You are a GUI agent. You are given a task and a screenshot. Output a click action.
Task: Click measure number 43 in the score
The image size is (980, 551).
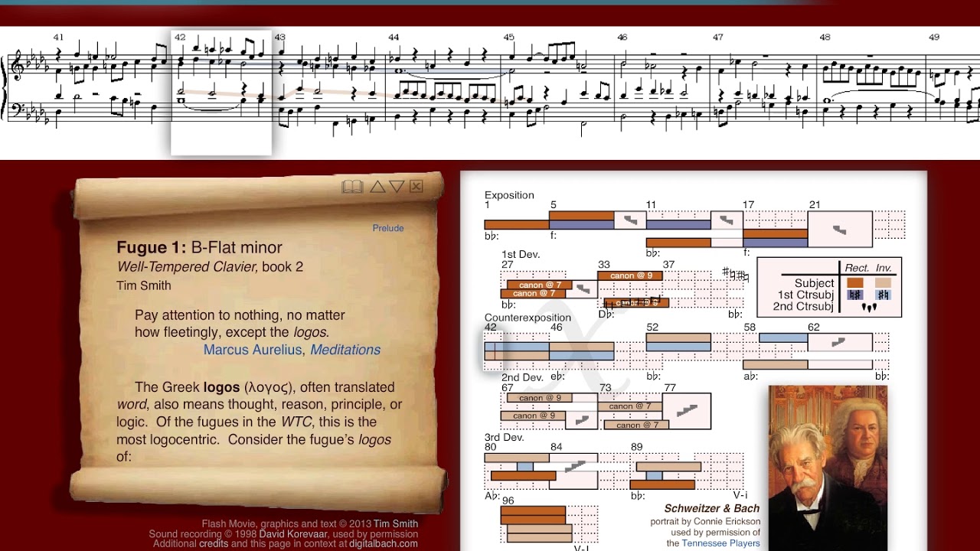279,37
